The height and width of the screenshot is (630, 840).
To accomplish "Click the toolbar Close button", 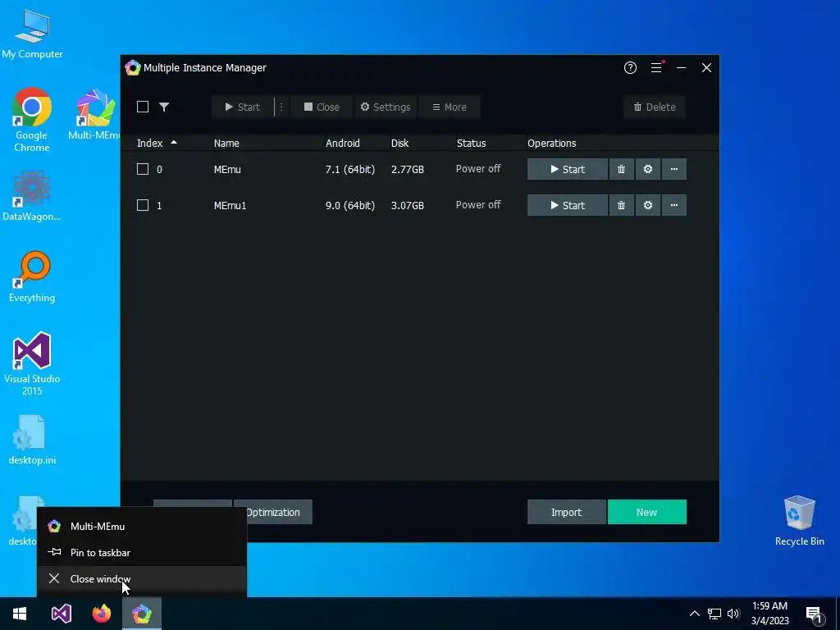I will click(x=322, y=107).
